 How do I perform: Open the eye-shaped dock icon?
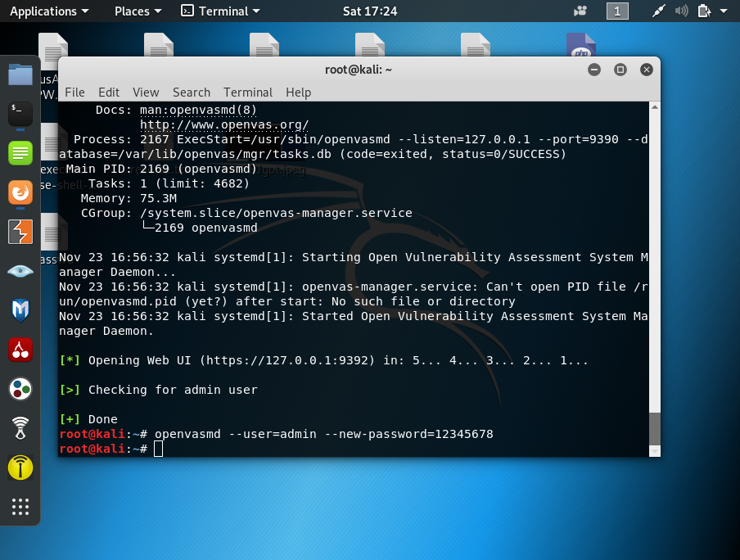[x=20, y=271]
